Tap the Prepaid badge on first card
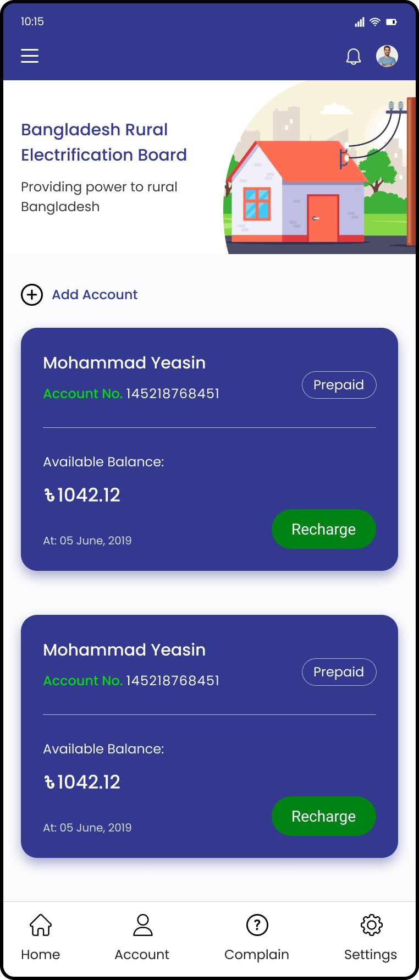The image size is (419, 980). [x=339, y=385]
